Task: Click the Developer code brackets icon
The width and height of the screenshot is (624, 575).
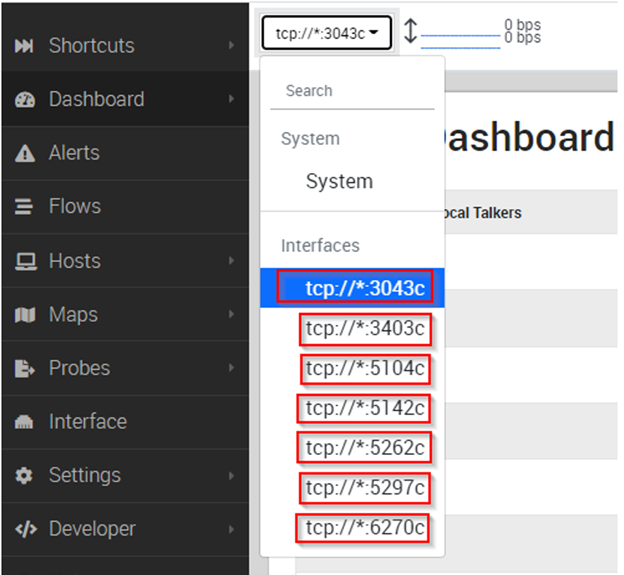Action: click(x=26, y=530)
